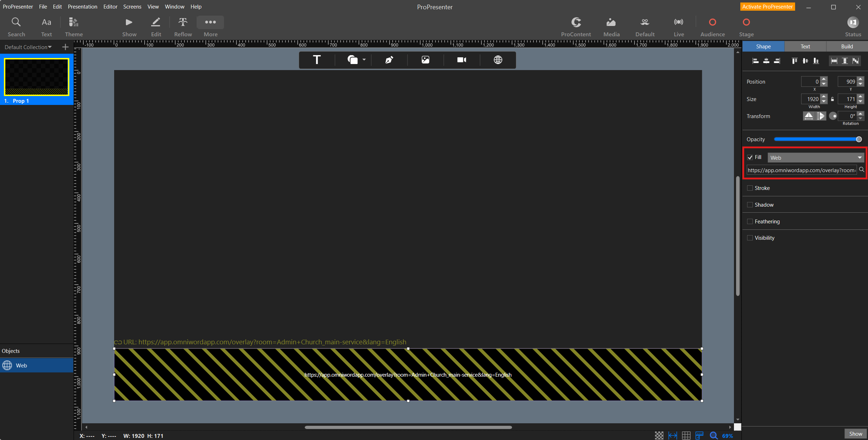Toggle rulers display in status bar

pos(699,435)
